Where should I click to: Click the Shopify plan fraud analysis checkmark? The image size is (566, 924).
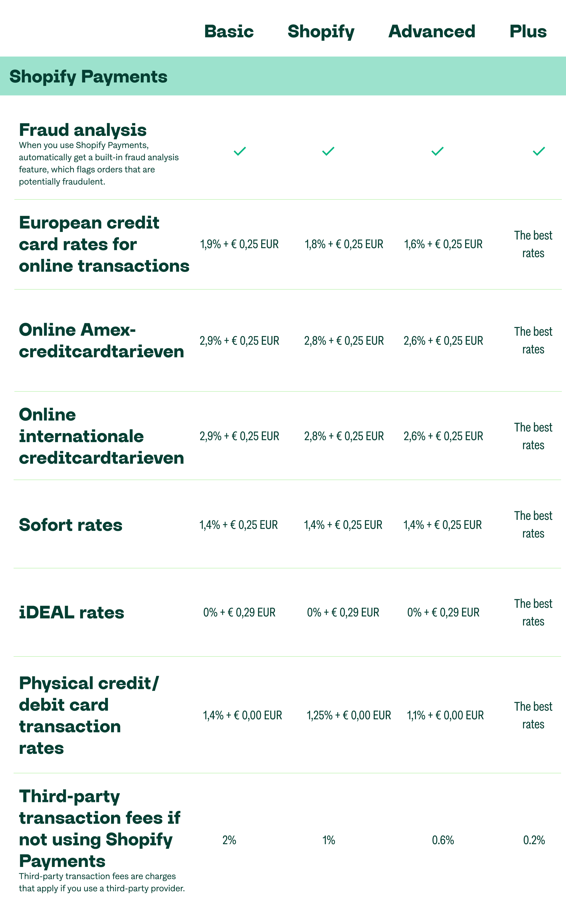(x=328, y=151)
